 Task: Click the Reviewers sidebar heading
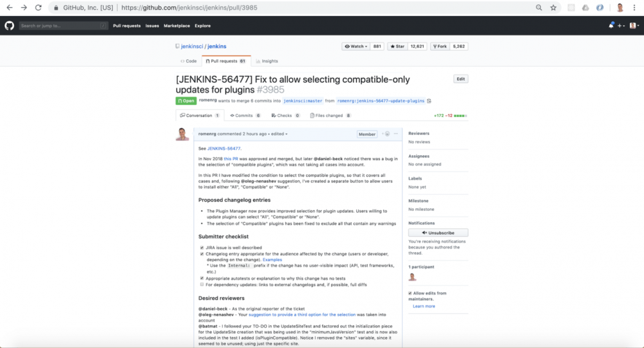point(419,133)
